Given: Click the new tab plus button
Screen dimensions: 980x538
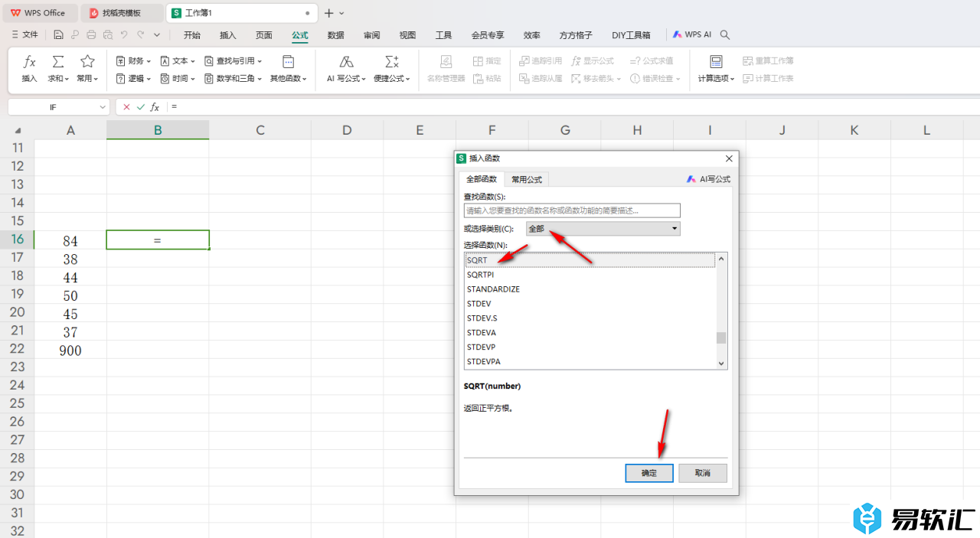Looking at the screenshot, I should [329, 13].
